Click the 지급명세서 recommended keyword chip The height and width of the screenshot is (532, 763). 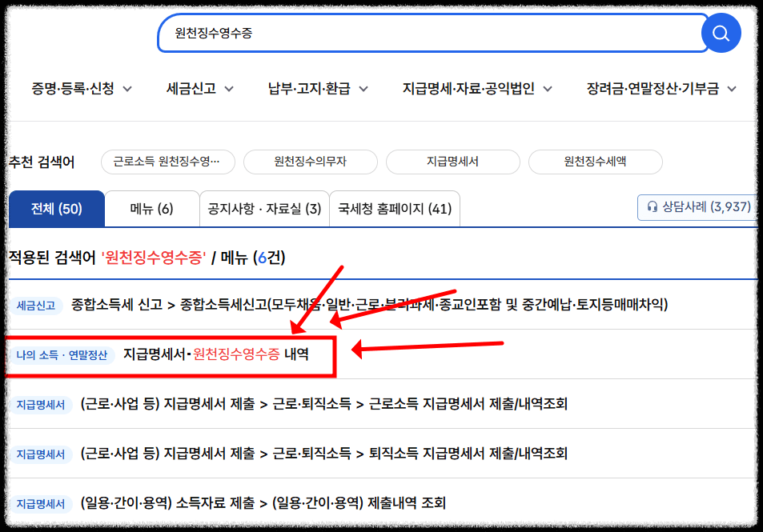click(x=452, y=162)
